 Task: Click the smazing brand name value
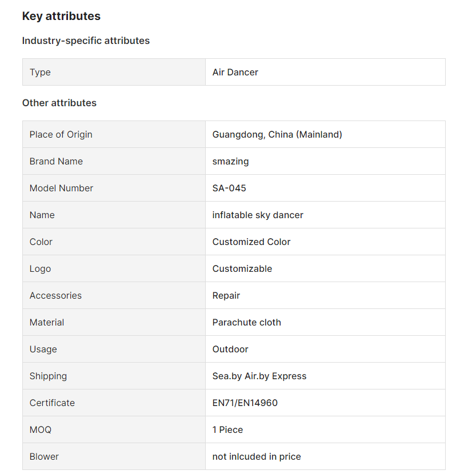pos(231,161)
